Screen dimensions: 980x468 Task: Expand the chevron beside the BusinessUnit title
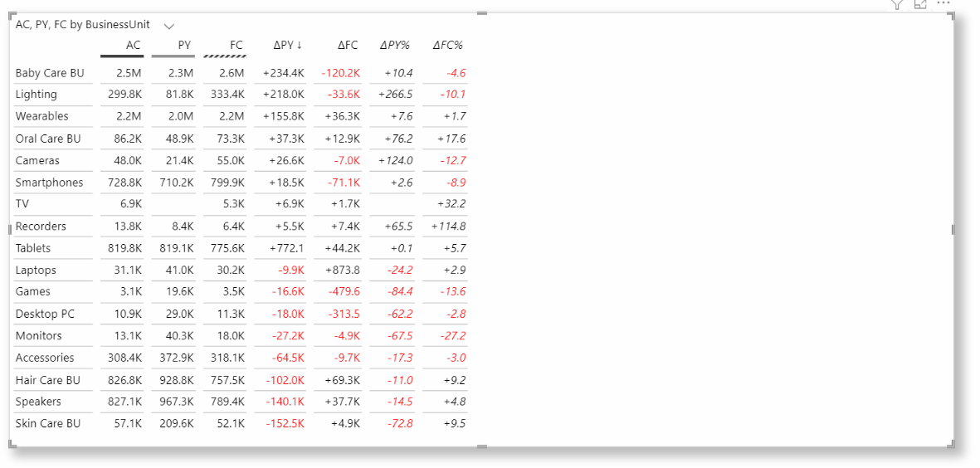[x=168, y=26]
